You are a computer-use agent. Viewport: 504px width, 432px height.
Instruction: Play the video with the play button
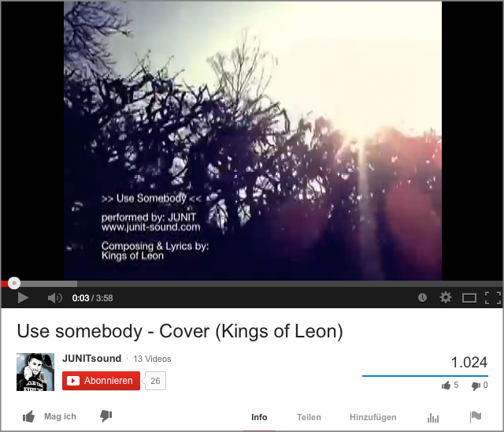23,298
